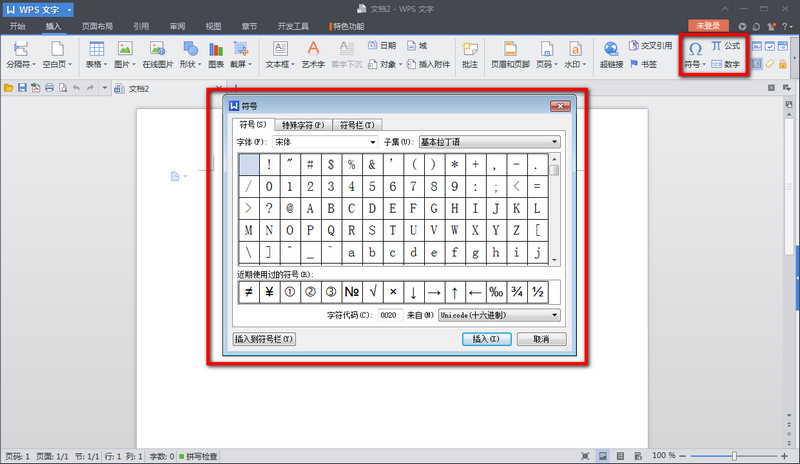Click the Ω symbol icon in ribbon
This screenshot has height=464, width=800.
[694, 48]
